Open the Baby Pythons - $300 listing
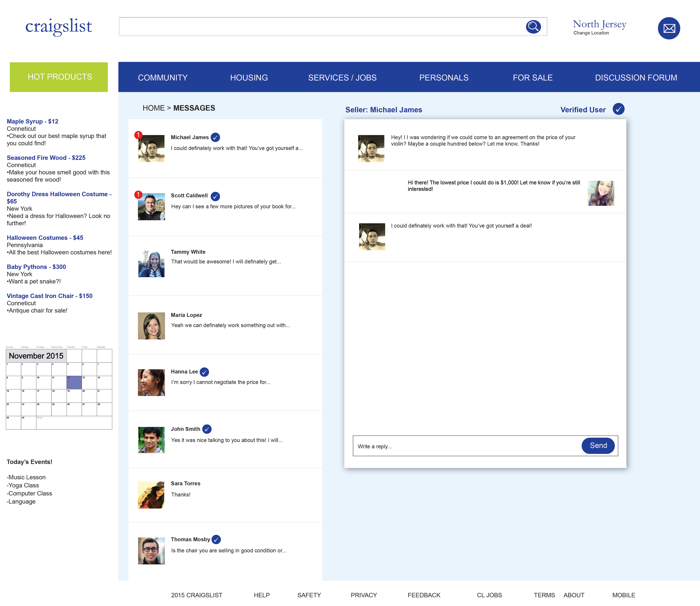700x606 pixels. point(36,266)
